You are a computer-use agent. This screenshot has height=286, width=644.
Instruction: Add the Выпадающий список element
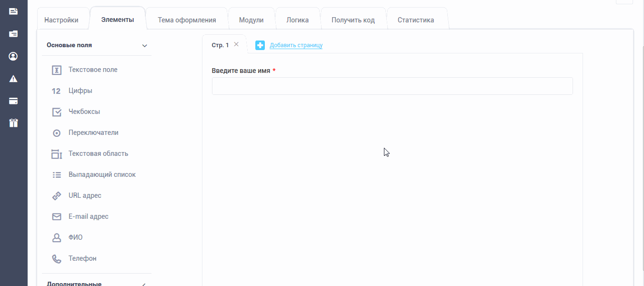101,174
